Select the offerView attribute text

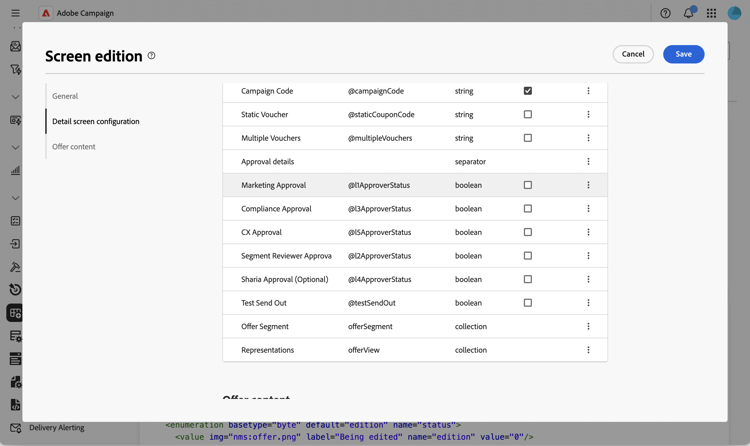(x=364, y=350)
